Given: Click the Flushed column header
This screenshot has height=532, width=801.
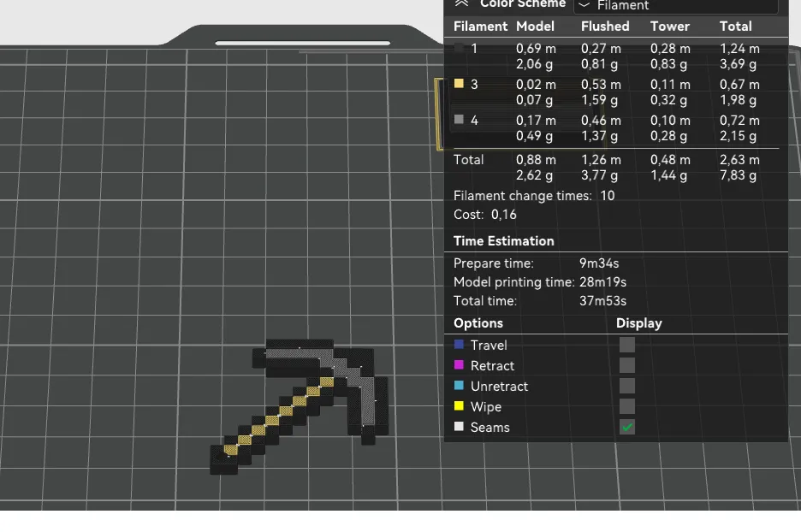Looking at the screenshot, I should click(604, 27).
